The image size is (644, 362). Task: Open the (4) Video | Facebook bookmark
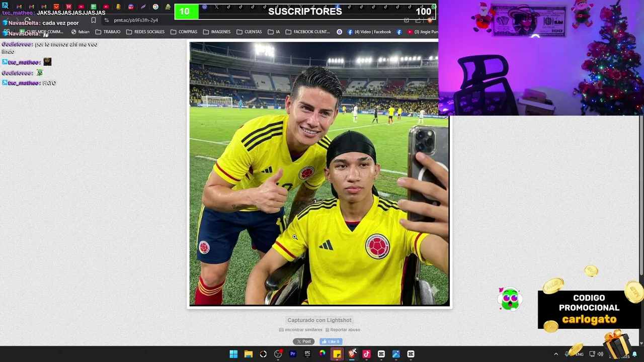pyautogui.click(x=369, y=32)
